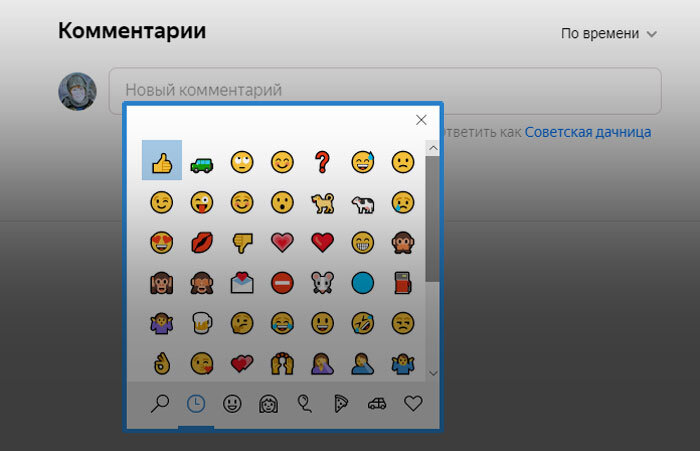Pick the no entry sign emoji

(282, 283)
